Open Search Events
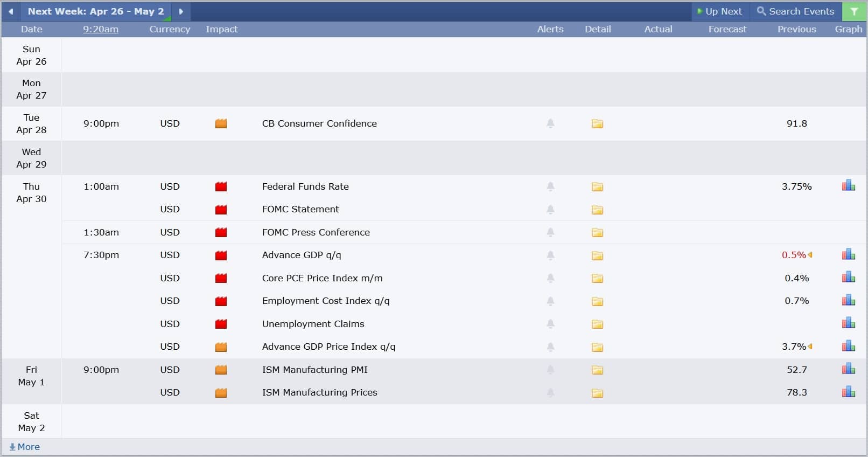This screenshot has width=868, height=457. pyautogui.click(x=795, y=11)
